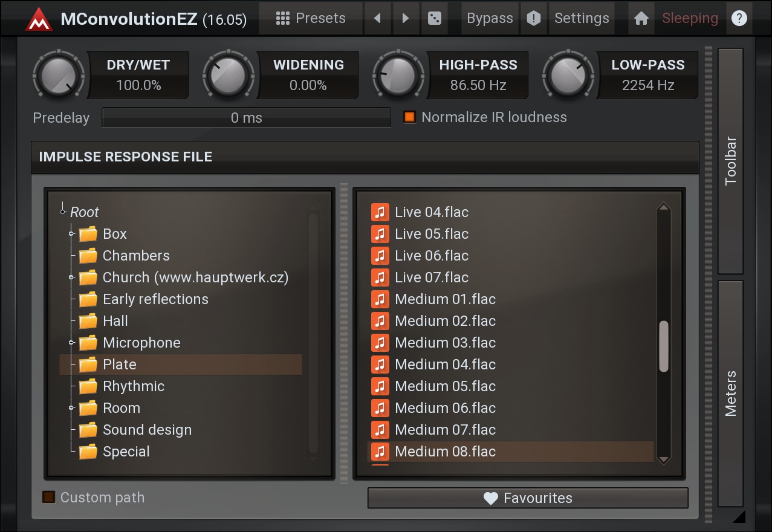Load Medium 08.flac impulse response

(511, 452)
